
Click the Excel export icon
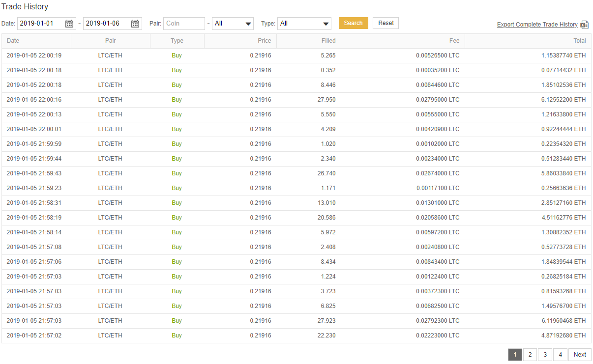[584, 25]
